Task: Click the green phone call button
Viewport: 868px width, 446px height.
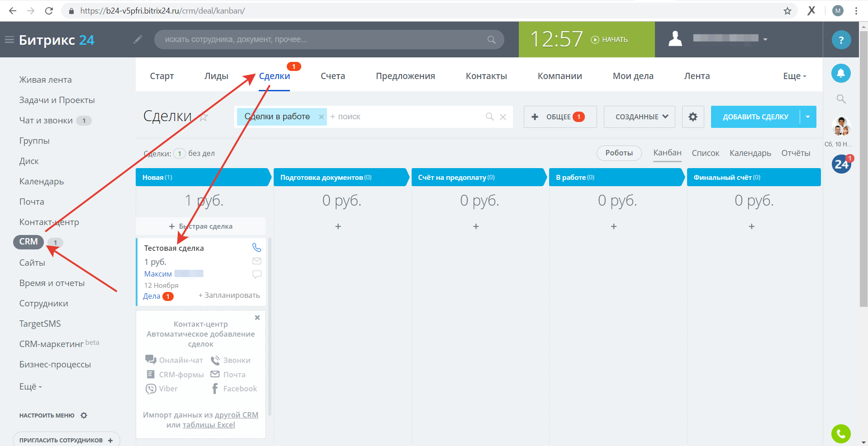Action: click(x=841, y=434)
